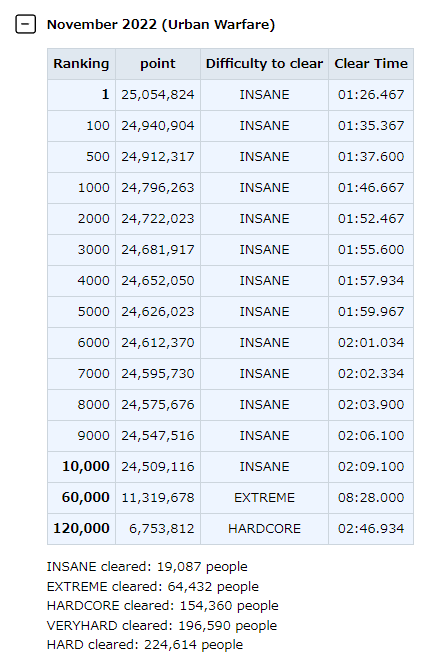Image resolution: width=427 pixels, height=664 pixels.
Task: Click the Difficulty to clear column header
Action: click(x=264, y=64)
